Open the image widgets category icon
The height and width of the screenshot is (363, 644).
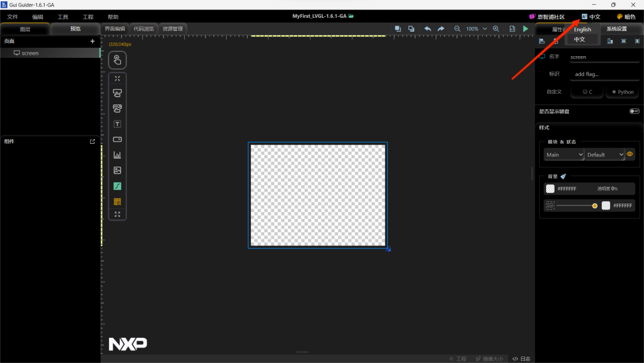(117, 170)
